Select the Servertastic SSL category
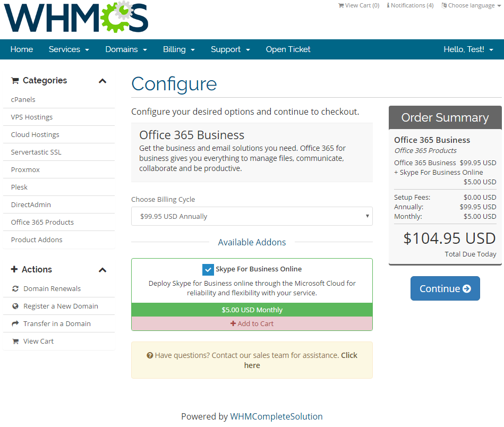This screenshot has width=504, height=427. [x=59, y=152]
